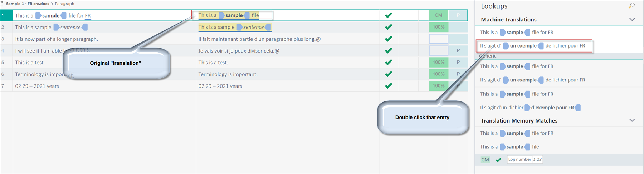This screenshot has width=644, height=174.
Task: Click the opening tag of 'un exemple' in first MT result
Action: pyautogui.click(x=506, y=46)
